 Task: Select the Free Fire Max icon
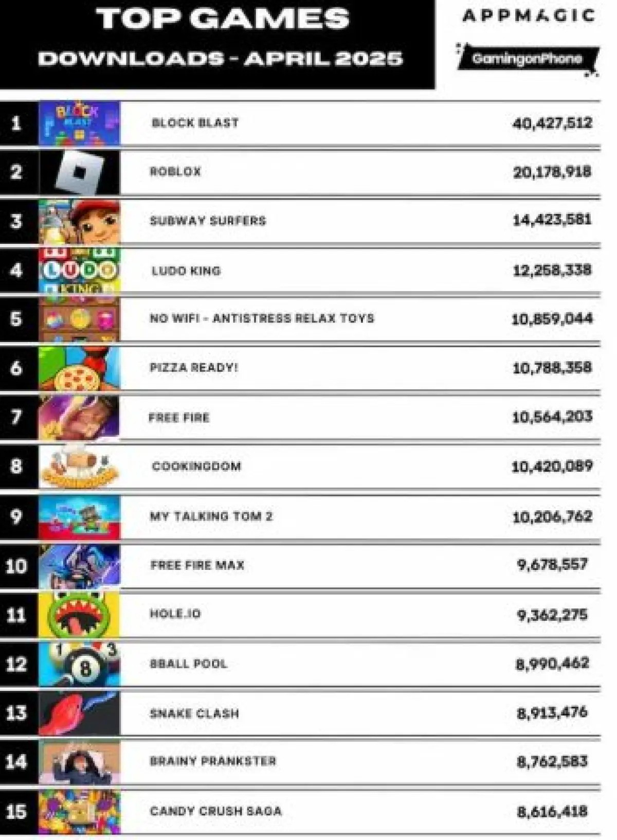pos(79,566)
